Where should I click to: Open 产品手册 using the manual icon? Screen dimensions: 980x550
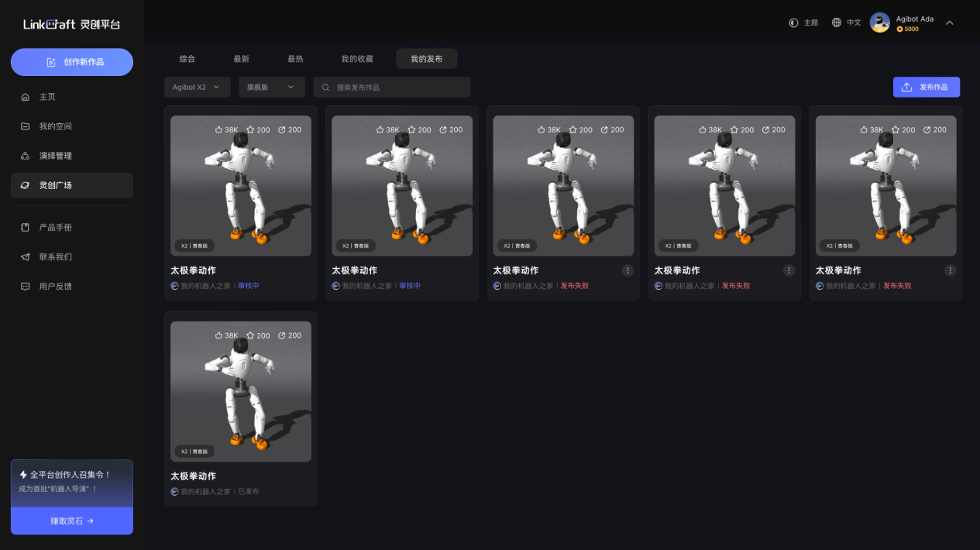(25, 227)
